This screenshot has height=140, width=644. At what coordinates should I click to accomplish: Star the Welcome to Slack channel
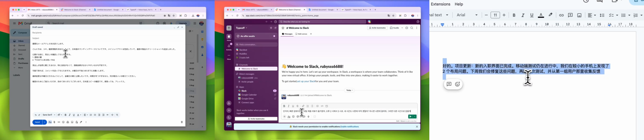tap(283, 28)
